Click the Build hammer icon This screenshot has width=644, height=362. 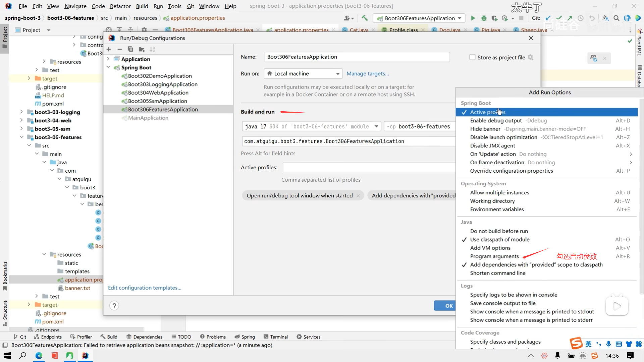click(x=365, y=18)
